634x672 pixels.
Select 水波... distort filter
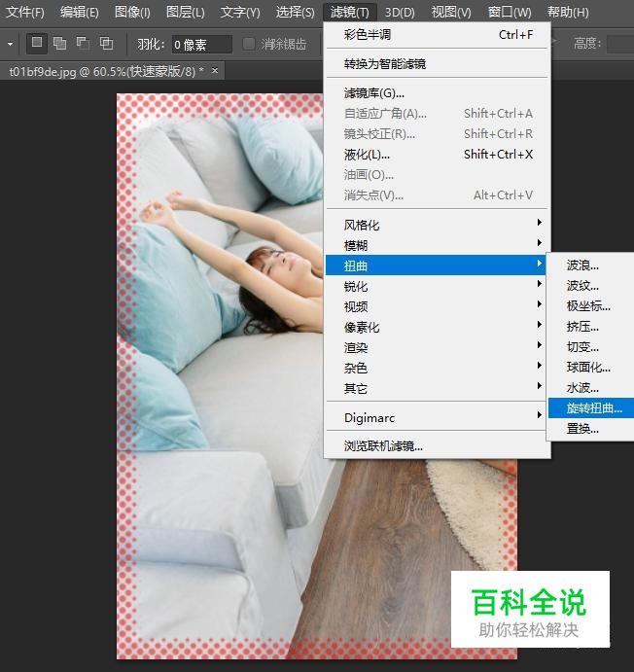(591, 388)
